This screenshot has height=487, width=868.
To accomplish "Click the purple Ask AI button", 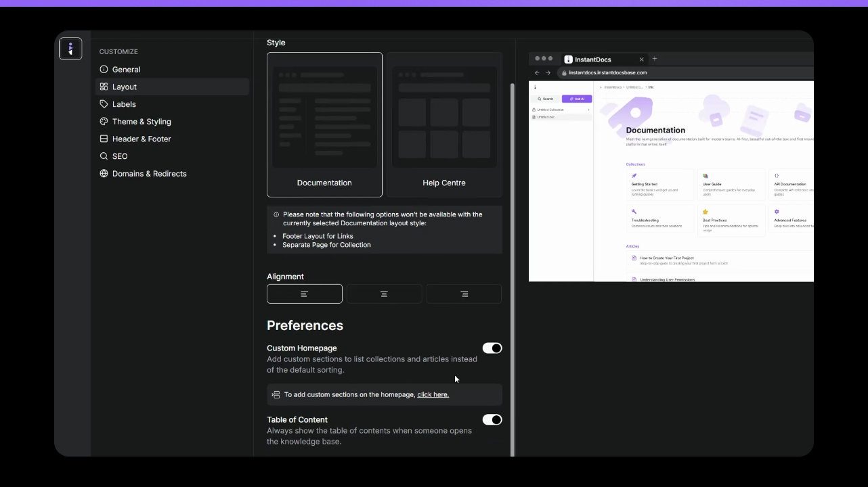I will (577, 99).
